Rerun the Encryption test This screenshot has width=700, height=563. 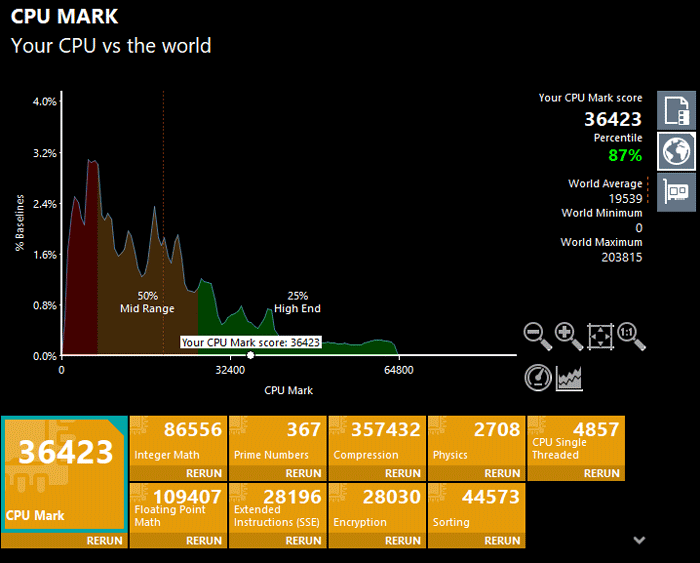(402, 541)
